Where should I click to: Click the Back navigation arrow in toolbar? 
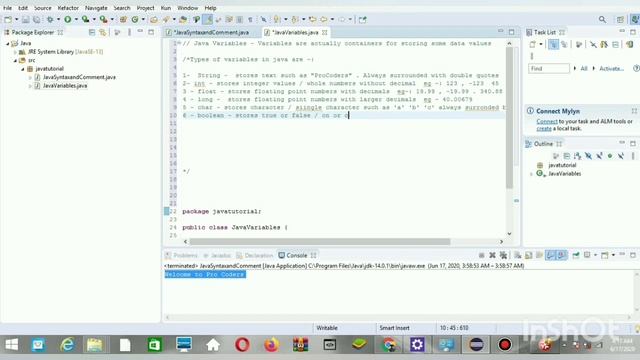[324, 19]
